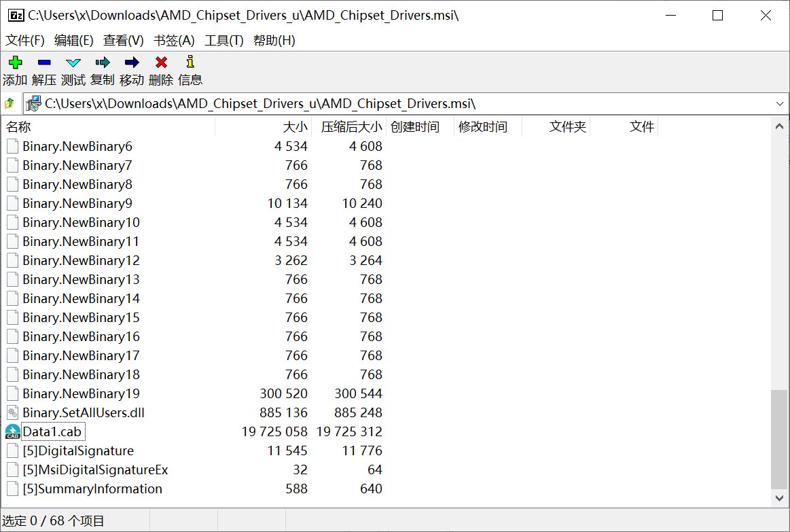Image resolution: width=790 pixels, height=532 pixels.
Task: Sort by the 名称 column header
Action: tap(108, 126)
